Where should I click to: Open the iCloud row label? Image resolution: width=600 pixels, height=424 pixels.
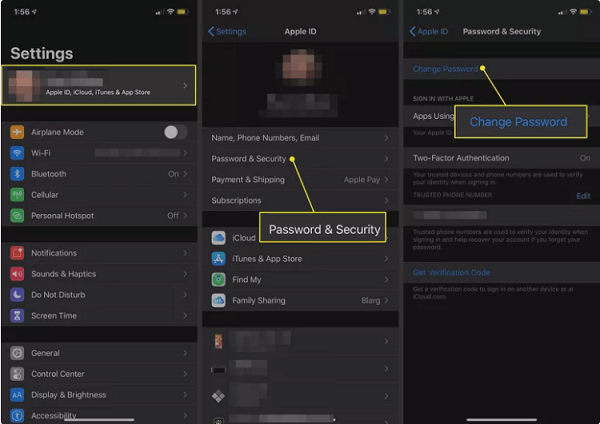[244, 238]
